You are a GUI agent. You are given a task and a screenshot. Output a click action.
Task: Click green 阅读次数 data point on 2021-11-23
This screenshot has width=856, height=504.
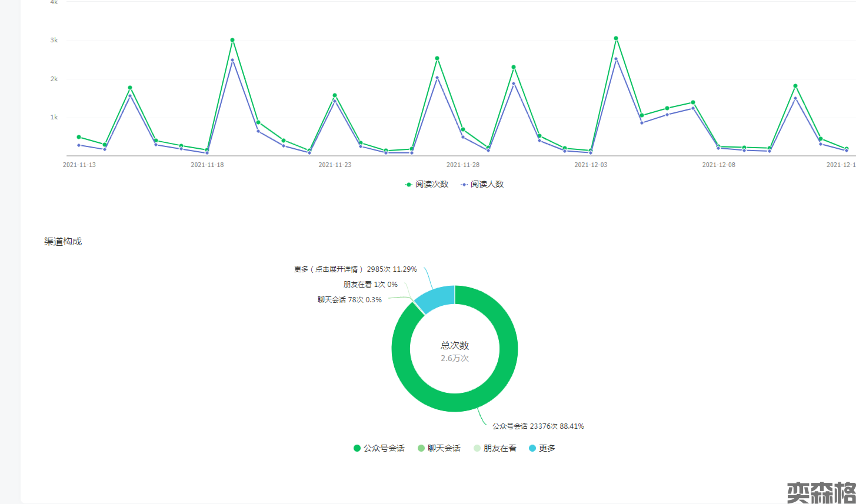click(x=335, y=95)
